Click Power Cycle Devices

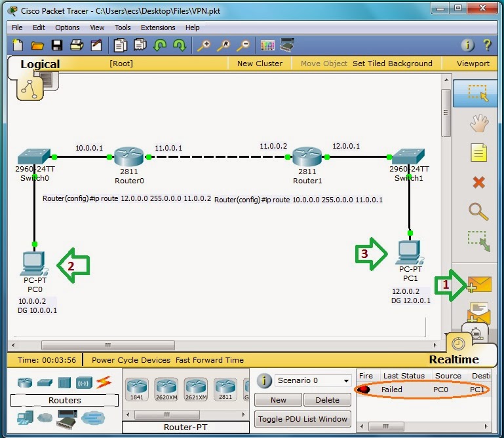[x=131, y=360]
